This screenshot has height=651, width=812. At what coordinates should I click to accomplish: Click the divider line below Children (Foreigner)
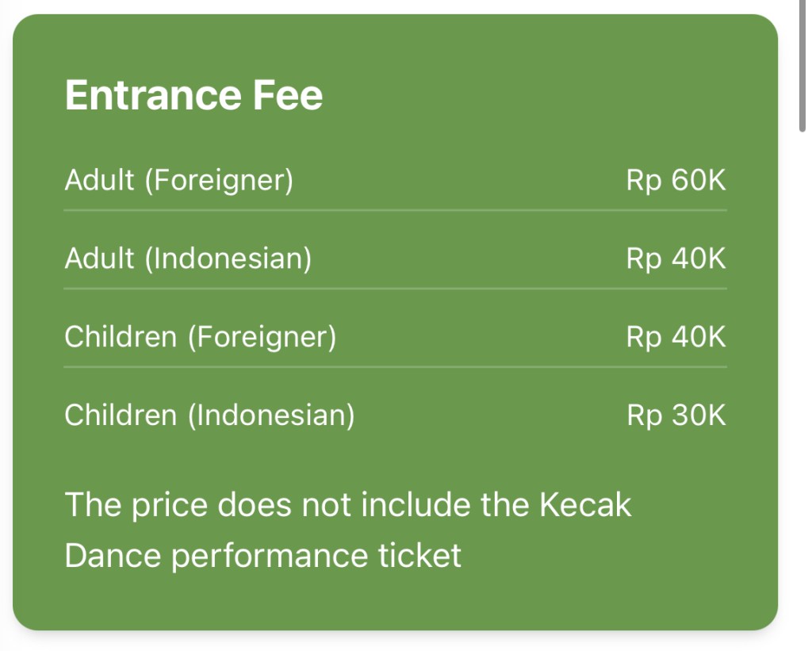[395, 367]
